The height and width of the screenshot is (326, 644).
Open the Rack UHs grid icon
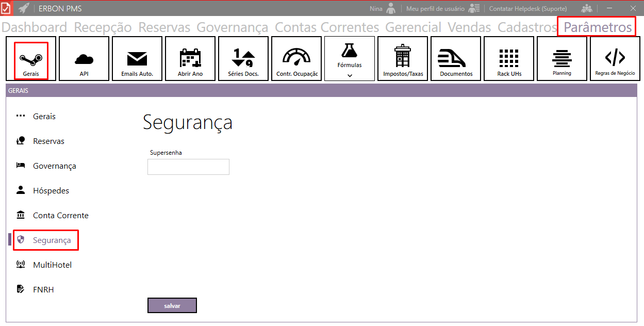[x=509, y=59]
